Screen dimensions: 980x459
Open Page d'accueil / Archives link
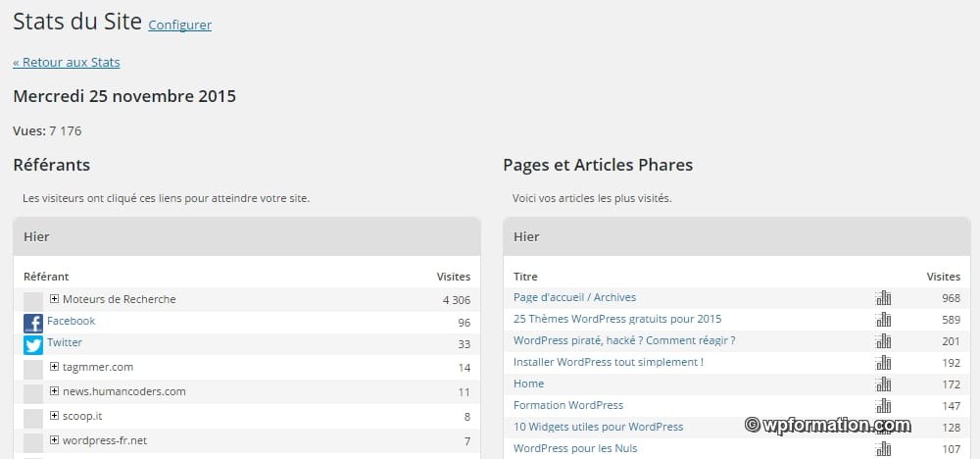575,297
